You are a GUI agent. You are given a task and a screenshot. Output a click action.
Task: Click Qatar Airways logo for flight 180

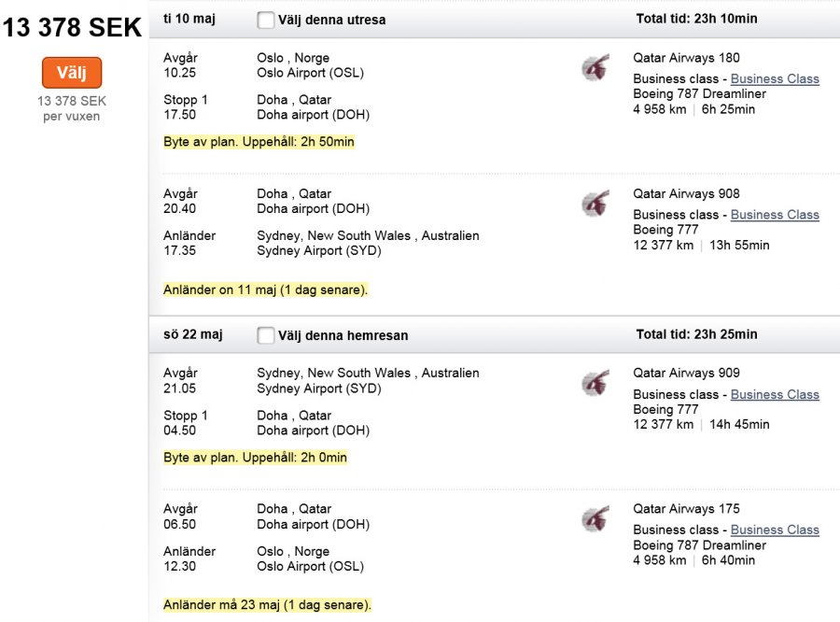595,68
